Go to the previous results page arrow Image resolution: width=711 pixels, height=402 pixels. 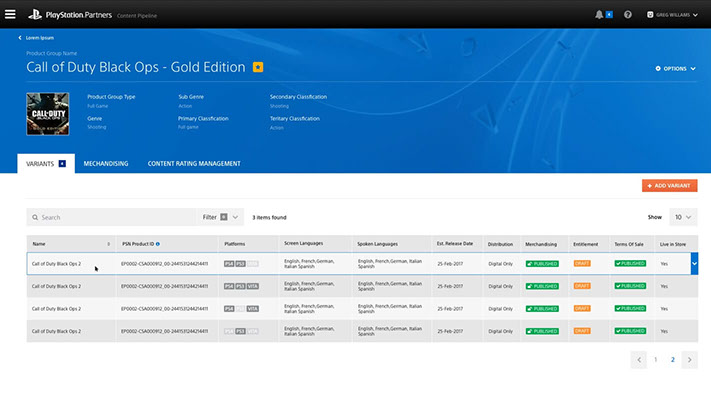[x=639, y=359]
